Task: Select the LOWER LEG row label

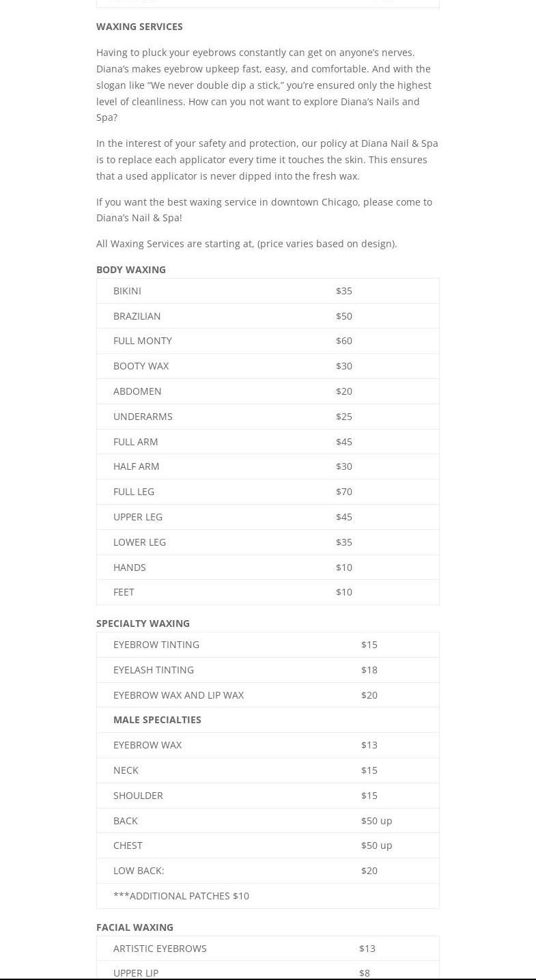Action: [139, 542]
